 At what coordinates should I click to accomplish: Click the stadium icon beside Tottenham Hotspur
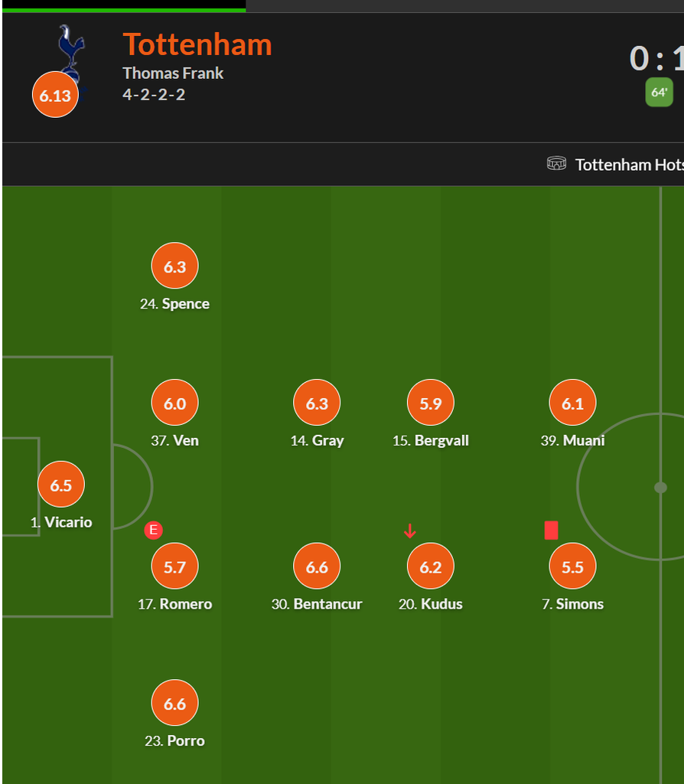(x=557, y=164)
